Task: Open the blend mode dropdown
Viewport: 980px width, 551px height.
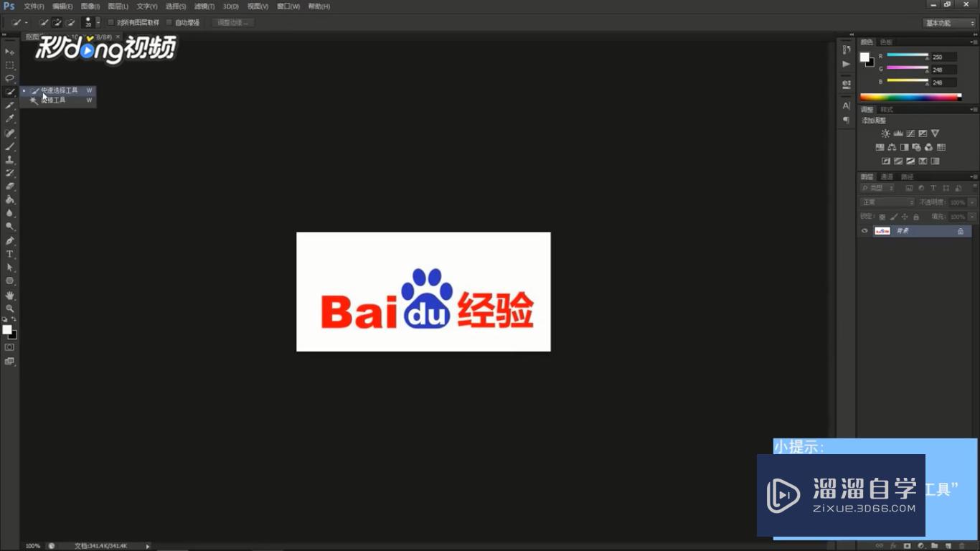Action: [x=888, y=202]
